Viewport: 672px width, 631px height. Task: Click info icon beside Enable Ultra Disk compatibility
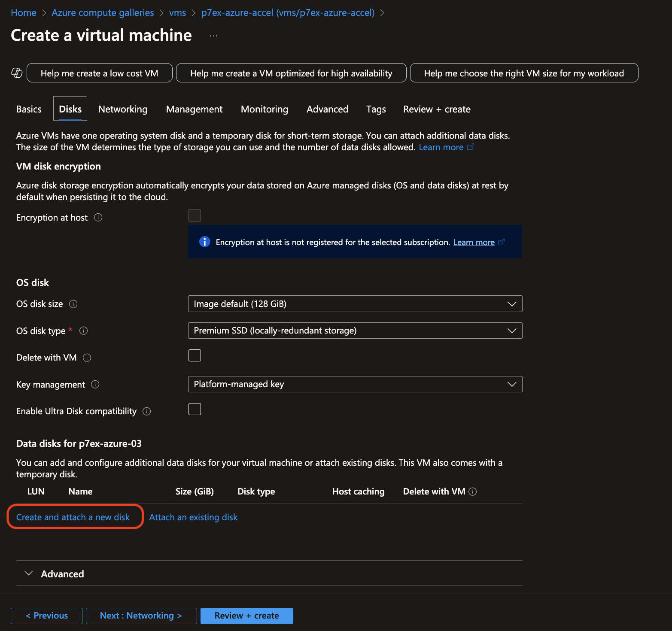click(147, 412)
